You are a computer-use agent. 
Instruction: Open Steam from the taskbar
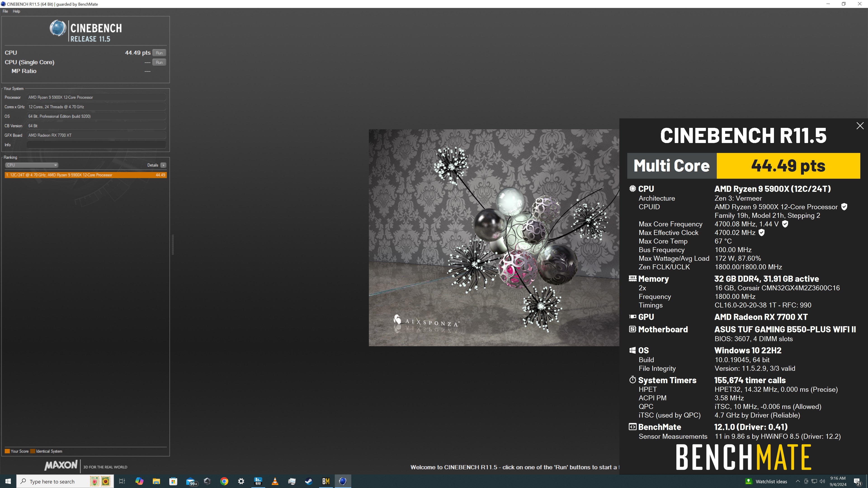pyautogui.click(x=309, y=481)
